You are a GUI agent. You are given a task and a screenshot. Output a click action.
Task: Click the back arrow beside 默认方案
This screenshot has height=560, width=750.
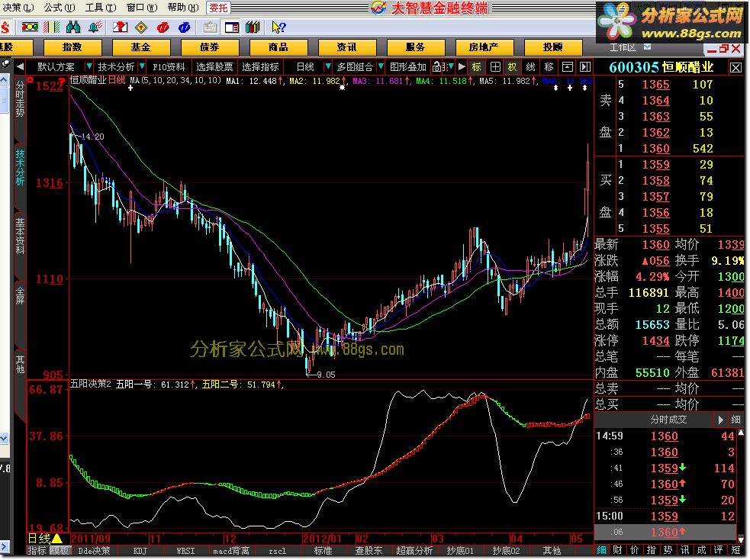point(20,66)
